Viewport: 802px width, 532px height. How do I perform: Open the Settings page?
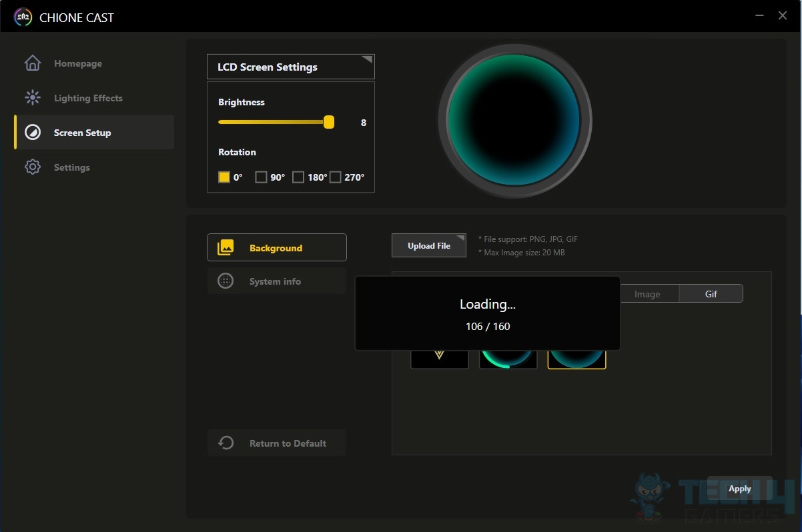tap(94, 167)
